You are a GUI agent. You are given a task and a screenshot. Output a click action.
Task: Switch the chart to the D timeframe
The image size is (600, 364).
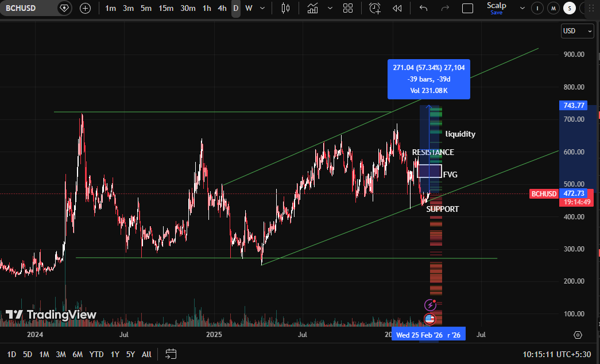click(x=235, y=8)
